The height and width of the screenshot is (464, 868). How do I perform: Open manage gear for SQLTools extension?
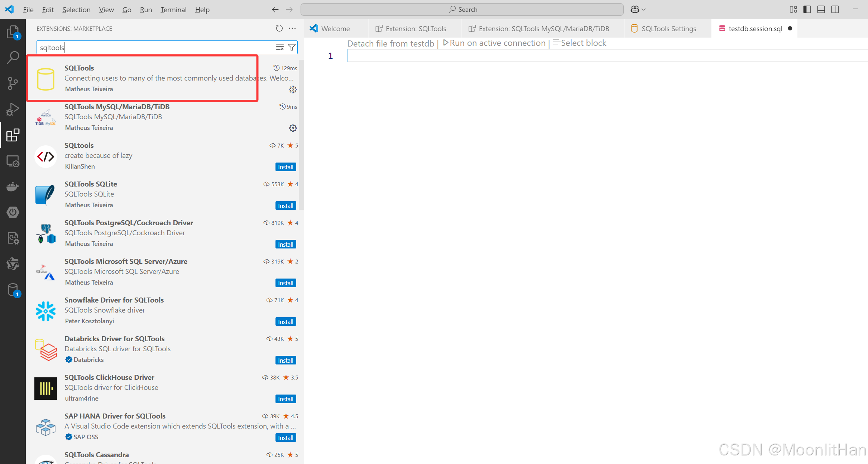coord(293,90)
